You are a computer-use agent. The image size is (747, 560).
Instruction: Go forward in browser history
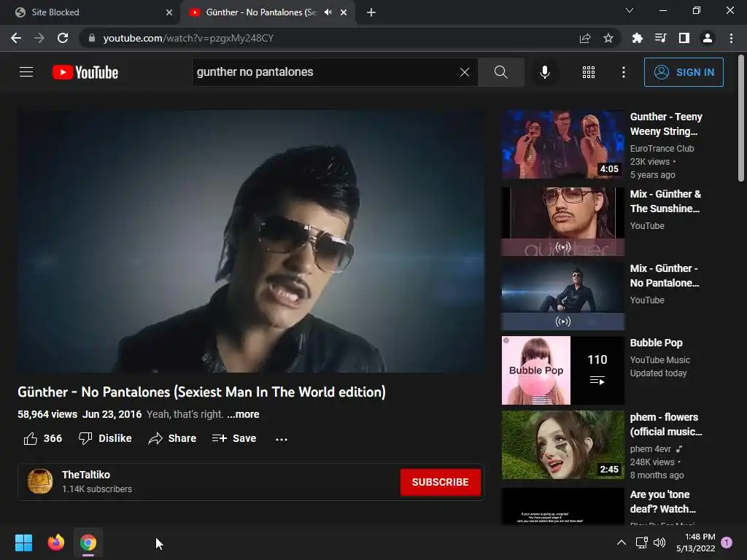(x=39, y=38)
